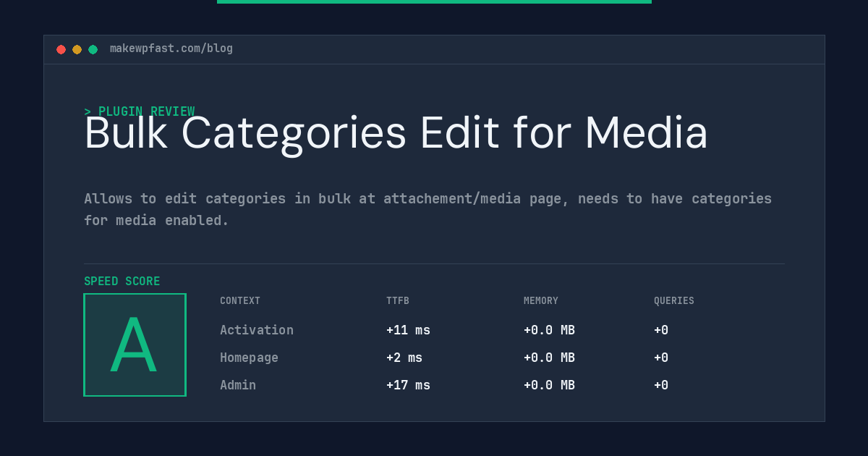The height and width of the screenshot is (456, 868).
Task: Select the Admin row label
Action: (238, 385)
